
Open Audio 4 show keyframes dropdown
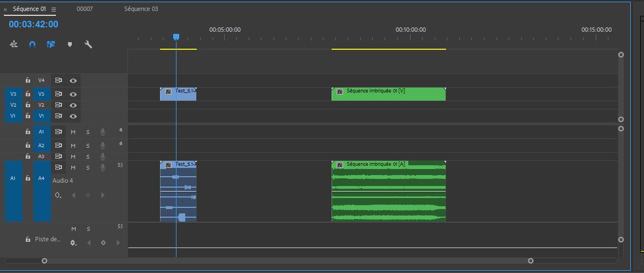click(x=58, y=195)
